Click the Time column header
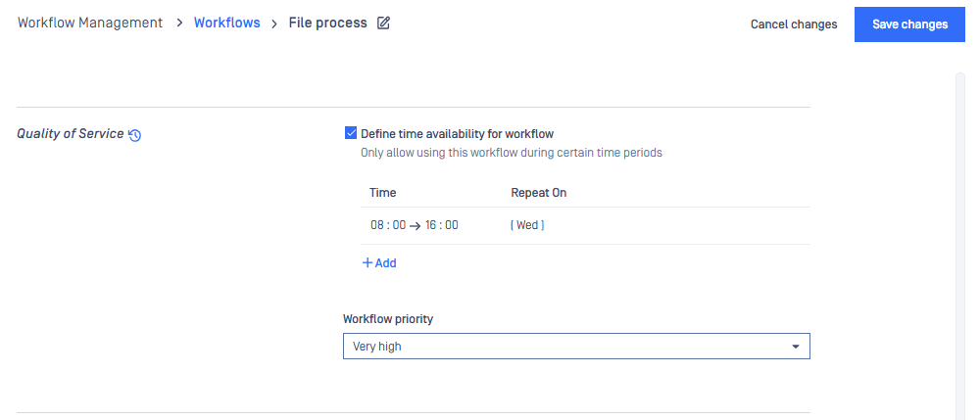This screenshot has height=420, width=980. click(x=382, y=193)
